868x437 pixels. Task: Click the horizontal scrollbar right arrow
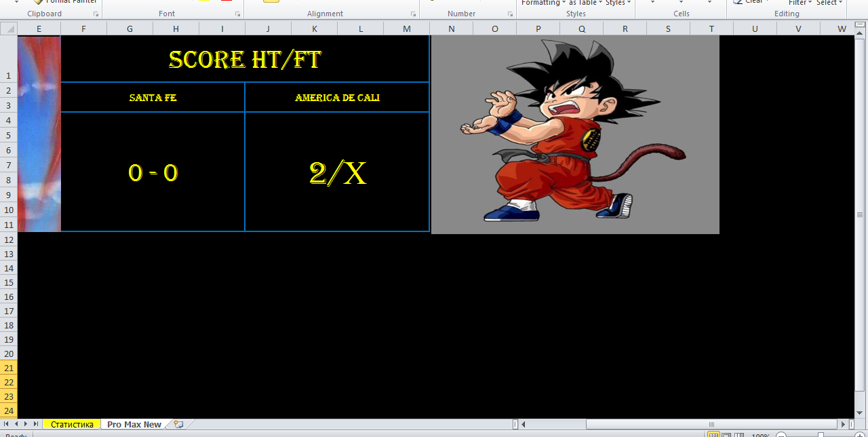tap(843, 425)
